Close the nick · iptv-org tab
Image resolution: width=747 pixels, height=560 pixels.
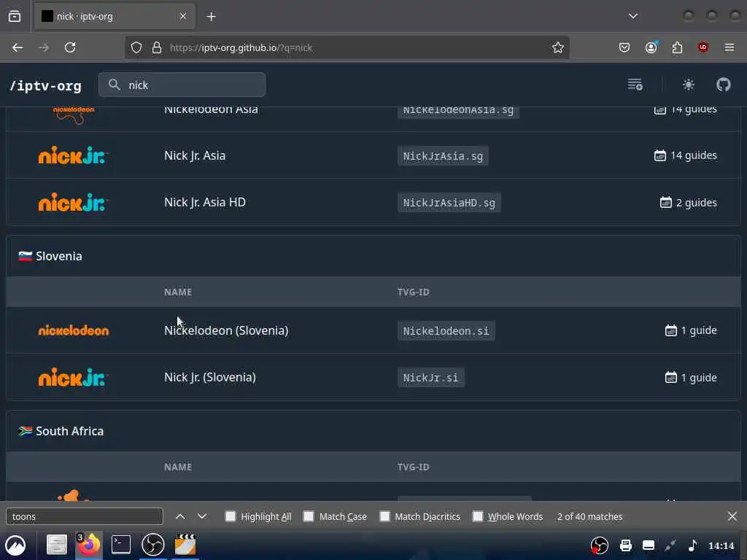pos(183,16)
